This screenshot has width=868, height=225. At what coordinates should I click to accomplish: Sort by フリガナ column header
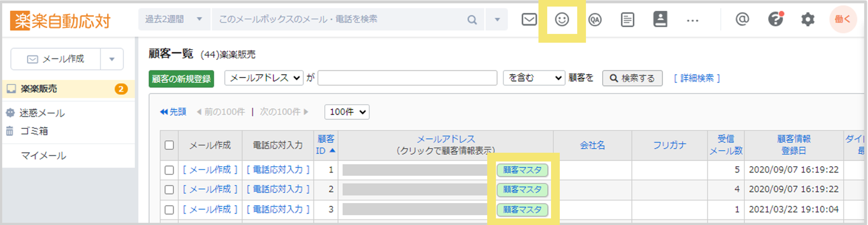670,145
